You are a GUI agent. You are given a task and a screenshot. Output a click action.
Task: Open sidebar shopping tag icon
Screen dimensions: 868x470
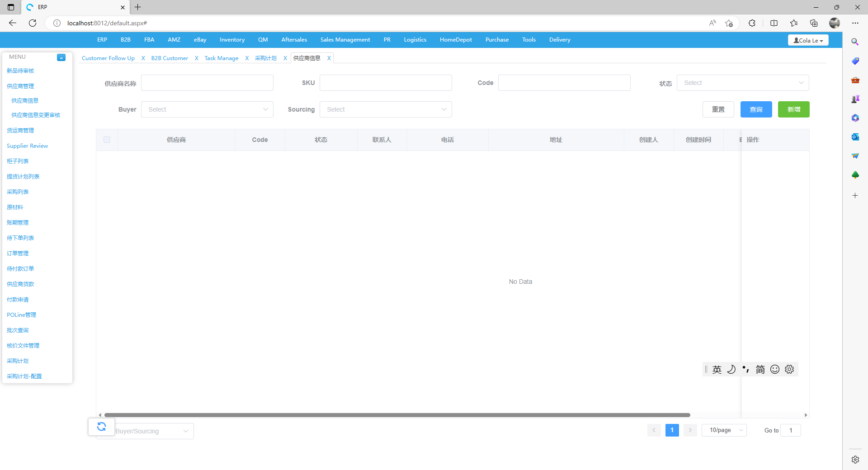(855, 61)
